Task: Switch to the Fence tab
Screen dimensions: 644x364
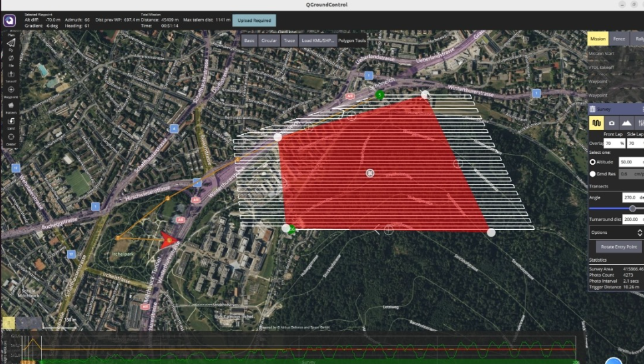Action: click(619, 39)
